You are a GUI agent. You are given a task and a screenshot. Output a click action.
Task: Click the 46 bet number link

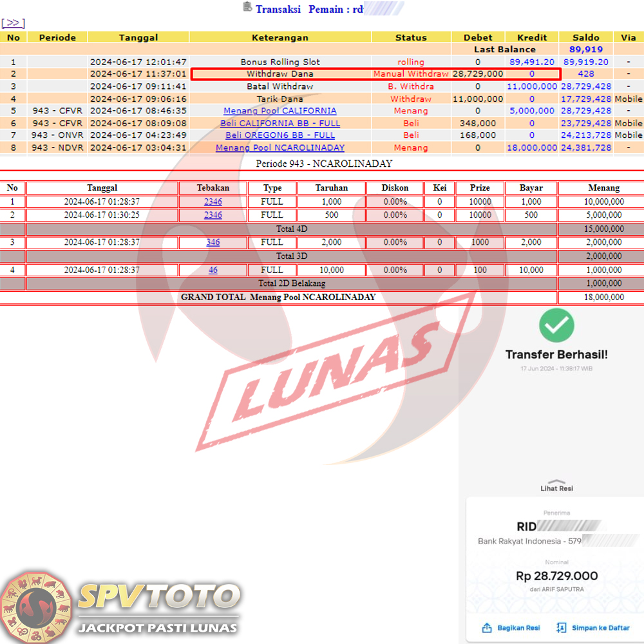point(213,270)
